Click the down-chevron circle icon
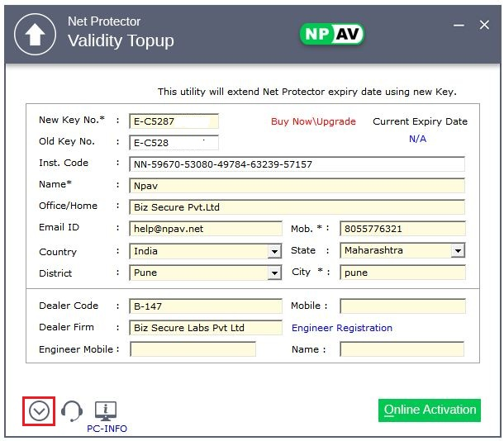 (39, 410)
